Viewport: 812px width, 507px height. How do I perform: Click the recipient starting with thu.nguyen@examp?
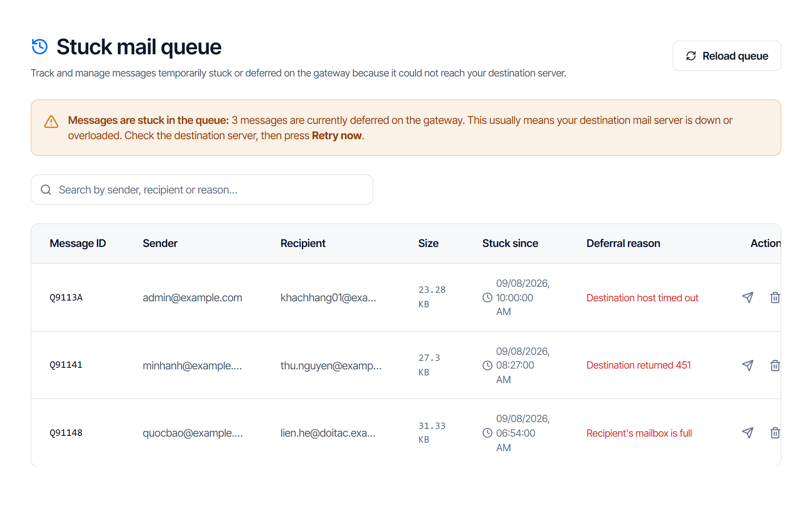(331, 366)
